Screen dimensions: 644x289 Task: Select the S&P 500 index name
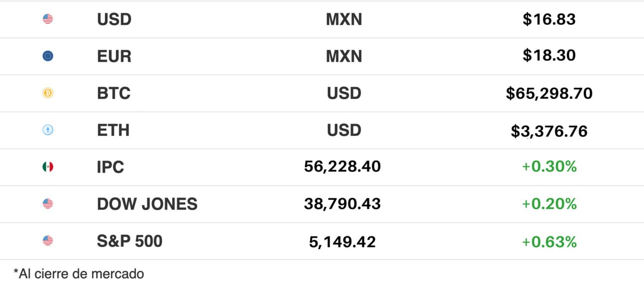point(130,241)
